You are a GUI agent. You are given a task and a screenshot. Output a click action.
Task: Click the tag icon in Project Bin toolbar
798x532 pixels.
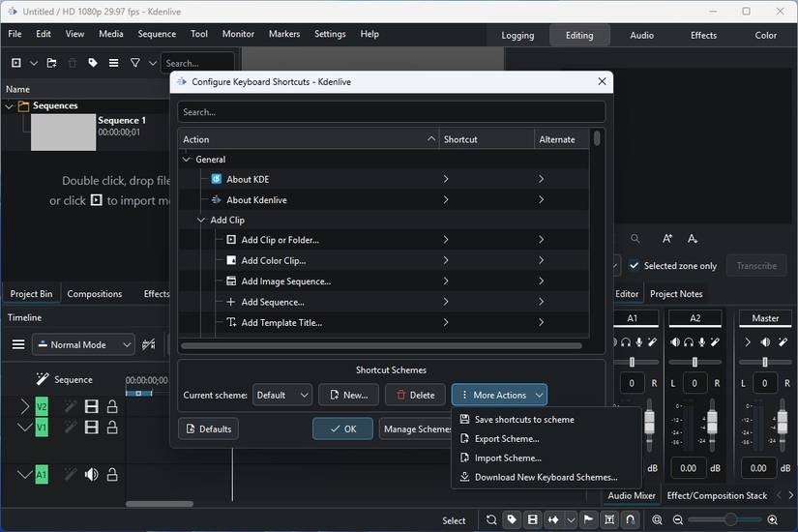(x=93, y=63)
